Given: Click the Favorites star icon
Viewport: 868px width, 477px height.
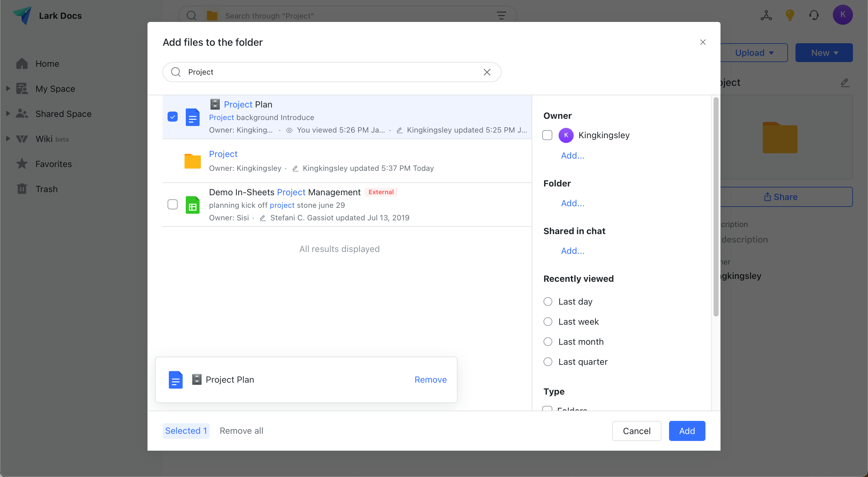Looking at the screenshot, I should [22, 164].
